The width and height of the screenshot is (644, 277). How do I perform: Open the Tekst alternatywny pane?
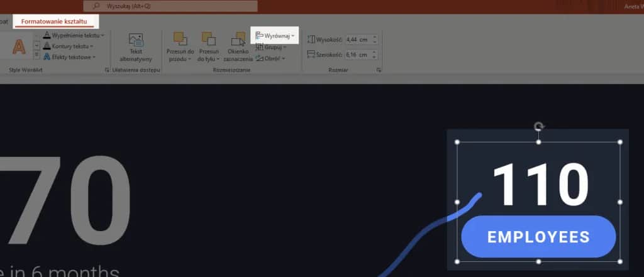(136, 47)
